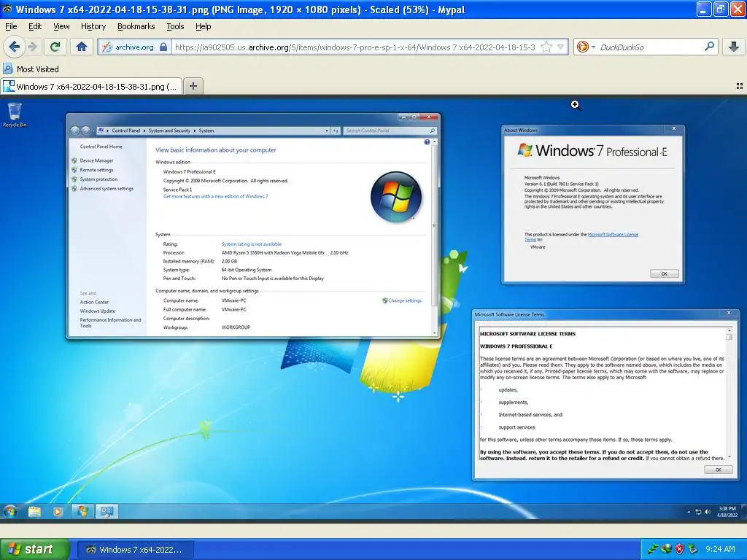Click the pictured About Windows flag taskbar icon

click(x=83, y=511)
